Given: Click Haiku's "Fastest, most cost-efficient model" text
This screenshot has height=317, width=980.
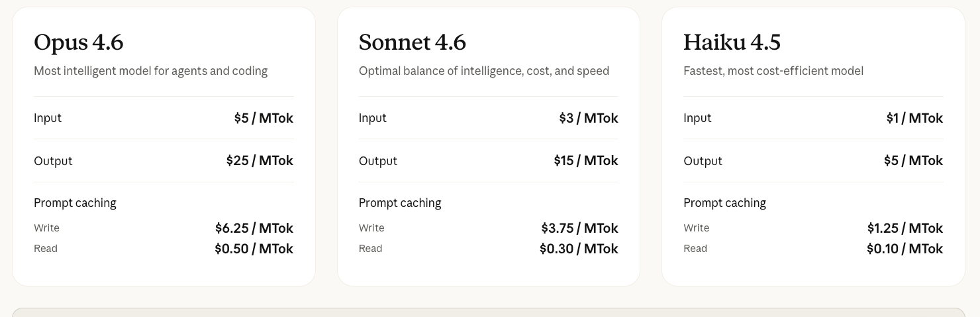Looking at the screenshot, I should point(773,71).
